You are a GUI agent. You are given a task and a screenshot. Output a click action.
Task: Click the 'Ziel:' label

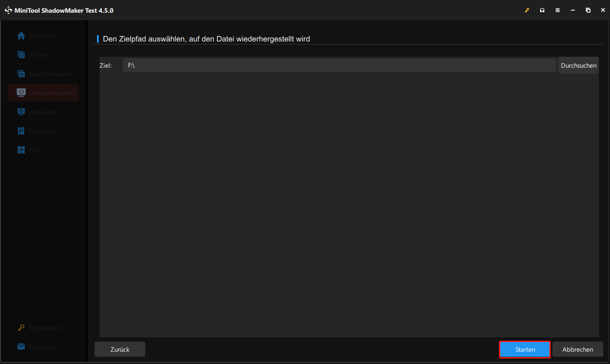point(105,66)
